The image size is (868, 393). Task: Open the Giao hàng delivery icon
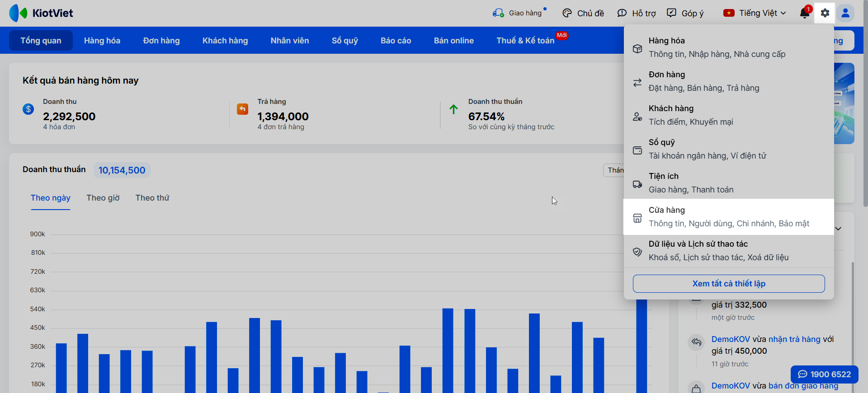coord(498,13)
